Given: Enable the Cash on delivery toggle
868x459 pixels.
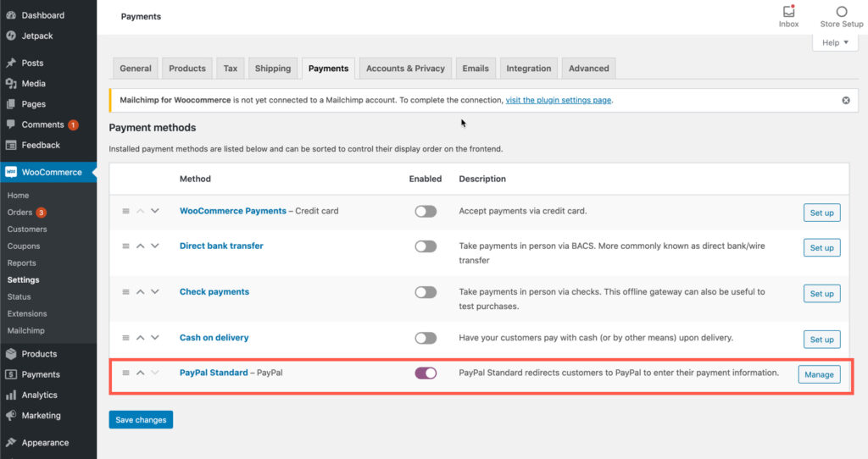Looking at the screenshot, I should tap(426, 338).
